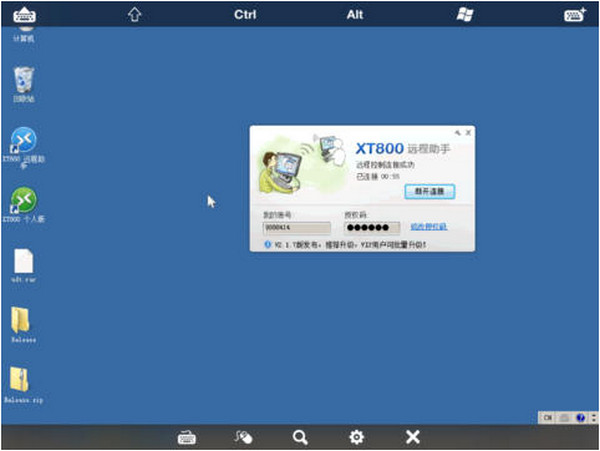This screenshot has width=600, height=451.
Task: Tap the hide-keyboard icon in the top bar
Action: pos(24,15)
